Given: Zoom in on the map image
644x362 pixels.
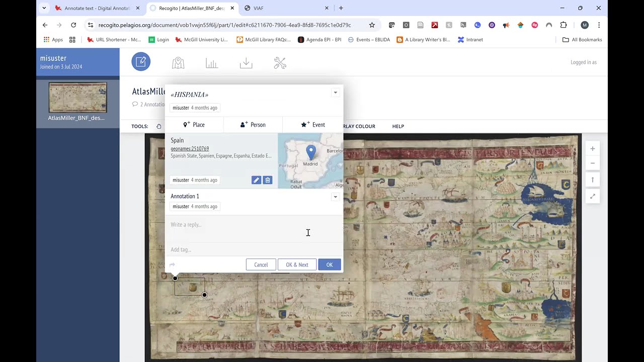Looking at the screenshot, I should [593, 149].
